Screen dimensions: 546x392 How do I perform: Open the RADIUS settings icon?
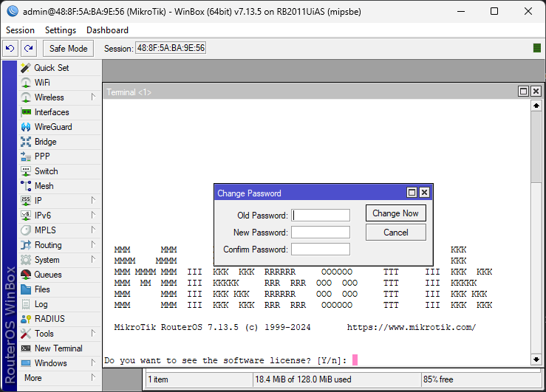26,319
